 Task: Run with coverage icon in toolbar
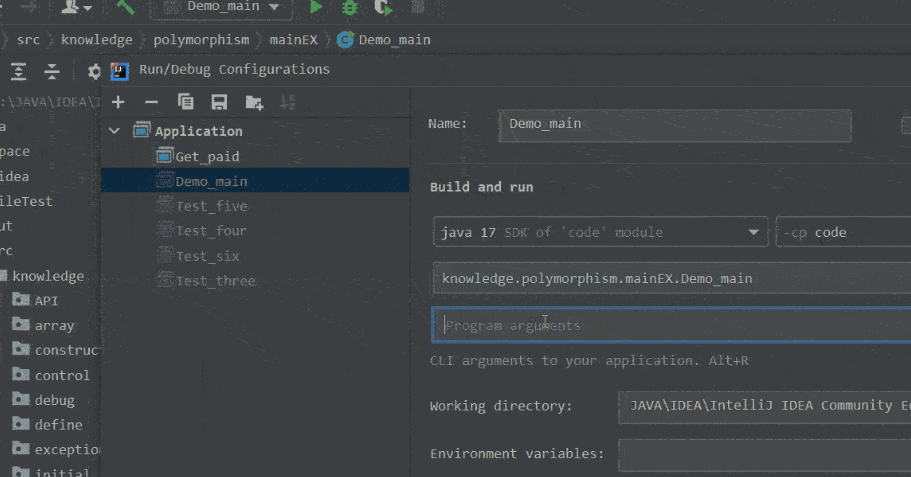[x=383, y=8]
